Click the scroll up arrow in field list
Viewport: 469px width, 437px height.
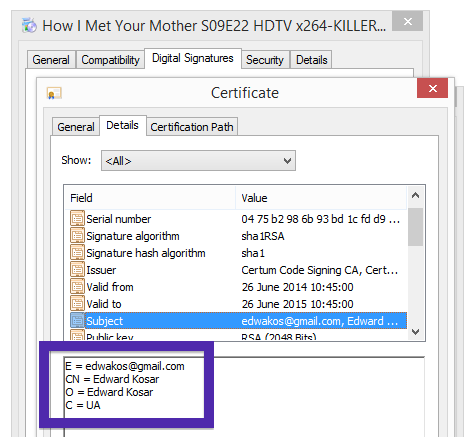pyautogui.click(x=415, y=196)
